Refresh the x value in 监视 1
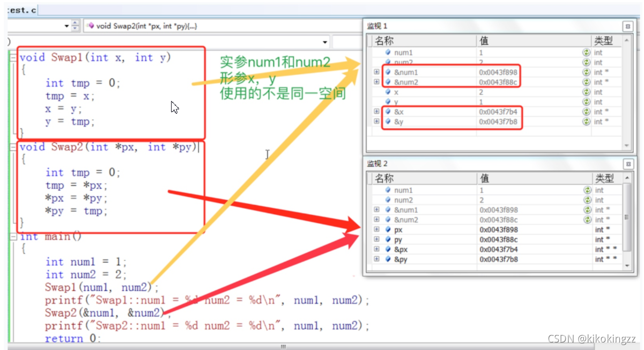This screenshot has width=644, height=350. point(587,92)
